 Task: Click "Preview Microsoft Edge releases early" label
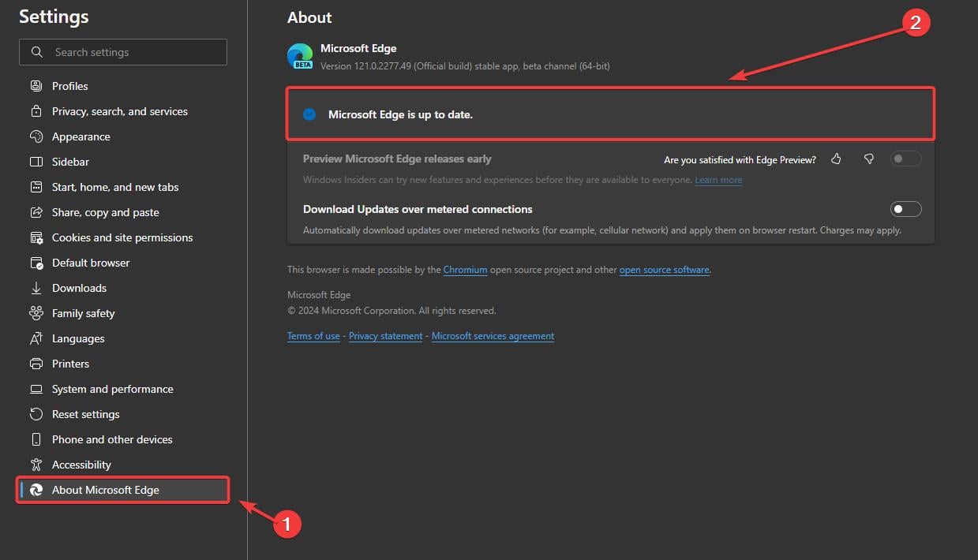coord(397,159)
